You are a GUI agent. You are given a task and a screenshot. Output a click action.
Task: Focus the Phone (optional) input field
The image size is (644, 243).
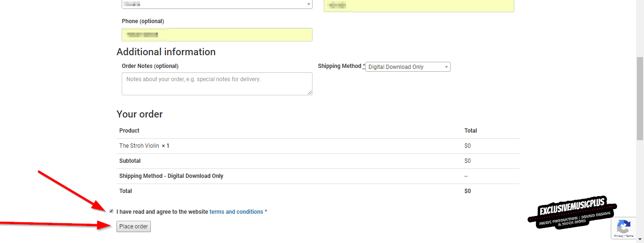(217, 35)
